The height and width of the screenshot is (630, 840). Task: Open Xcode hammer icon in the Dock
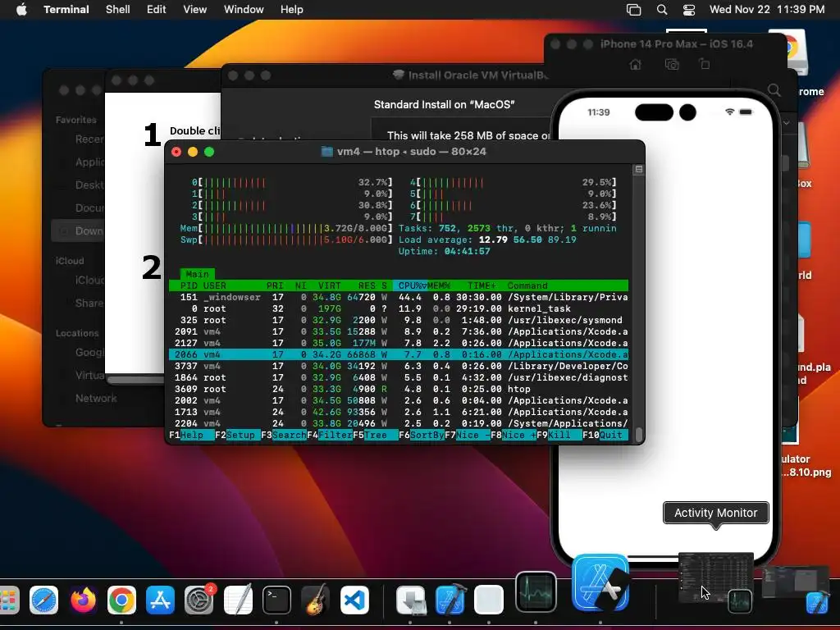pos(450,600)
